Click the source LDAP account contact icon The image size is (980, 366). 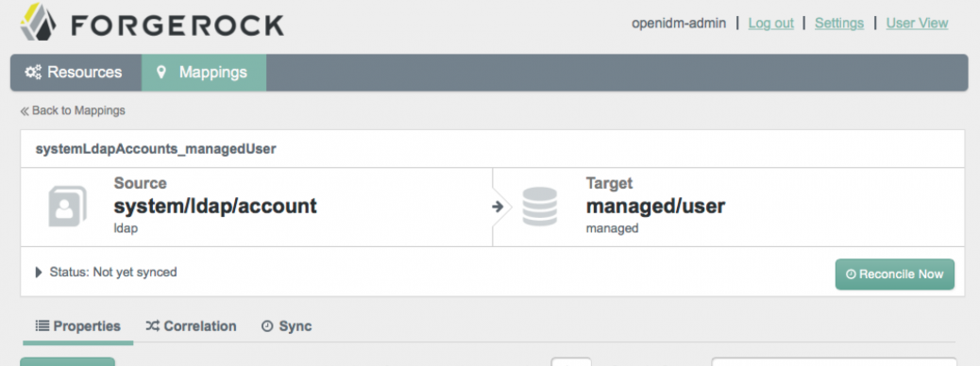click(x=67, y=206)
